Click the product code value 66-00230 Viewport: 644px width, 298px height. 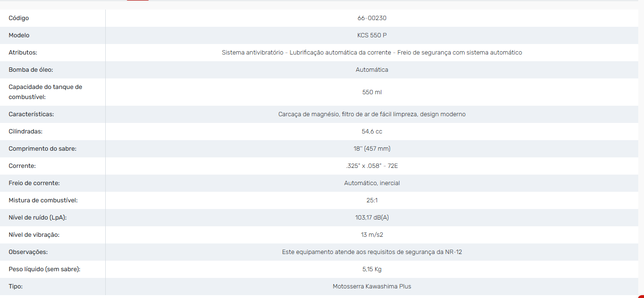[x=372, y=18]
